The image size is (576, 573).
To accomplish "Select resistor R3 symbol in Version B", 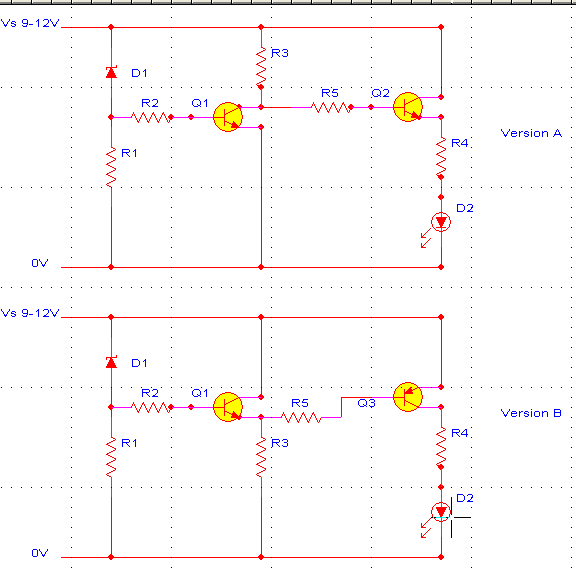I will 261,457.
